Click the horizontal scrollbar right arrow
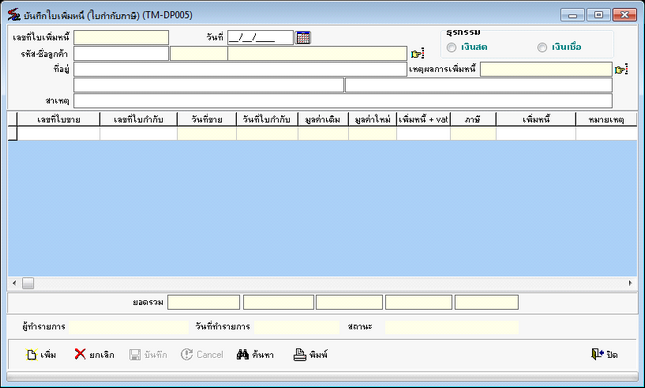 pos(630,283)
